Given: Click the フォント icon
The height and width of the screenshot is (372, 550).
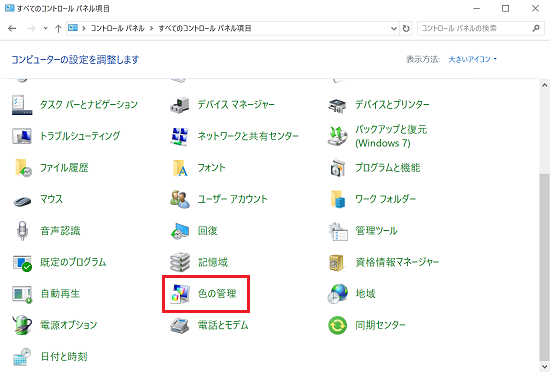Looking at the screenshot, I should point(180,168).
